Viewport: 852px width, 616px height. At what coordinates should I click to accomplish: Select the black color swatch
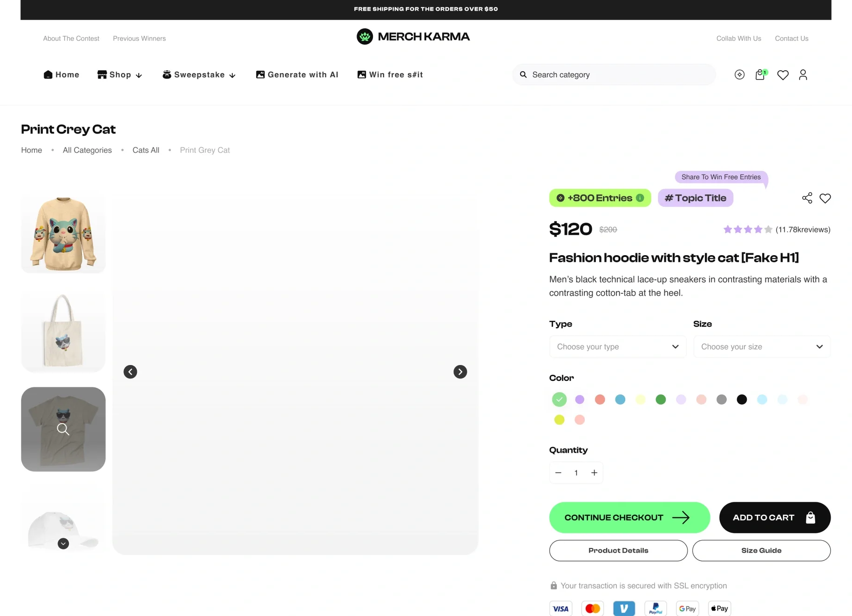point(742,399)
